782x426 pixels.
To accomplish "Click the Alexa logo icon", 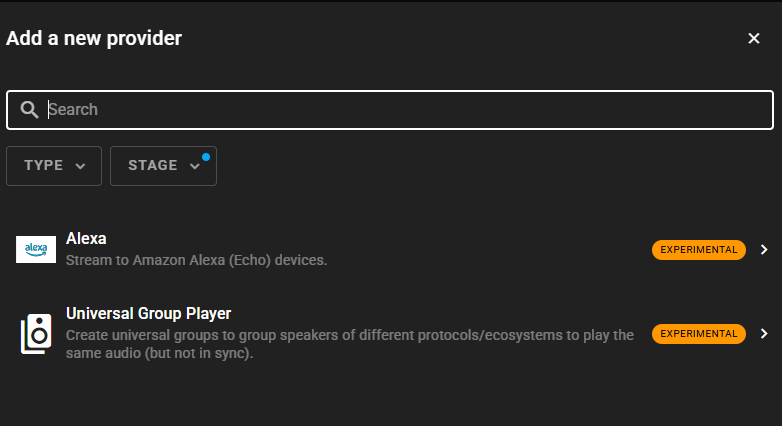I will (36, 249).
